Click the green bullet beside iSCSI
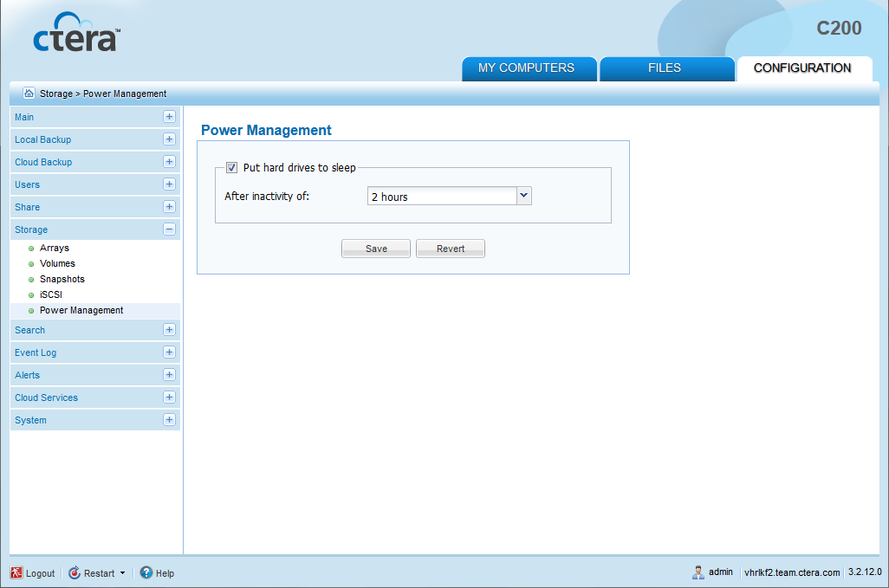 31,295
